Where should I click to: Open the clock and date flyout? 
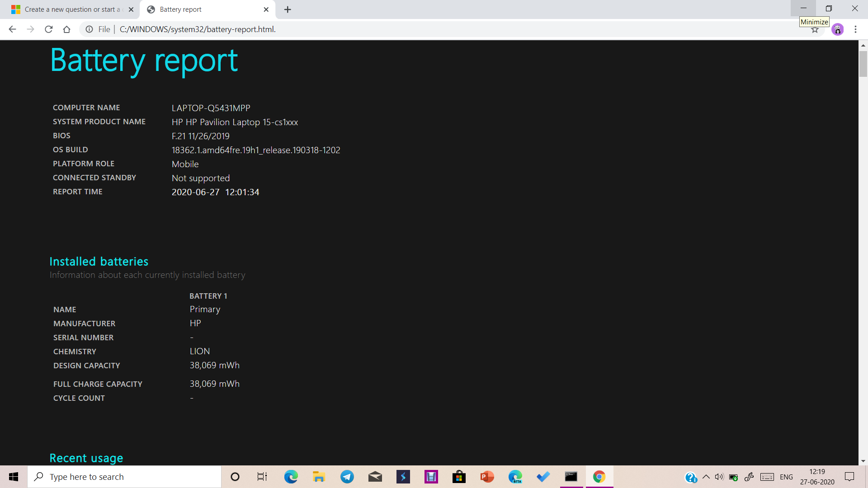click(x=817, y=477)
